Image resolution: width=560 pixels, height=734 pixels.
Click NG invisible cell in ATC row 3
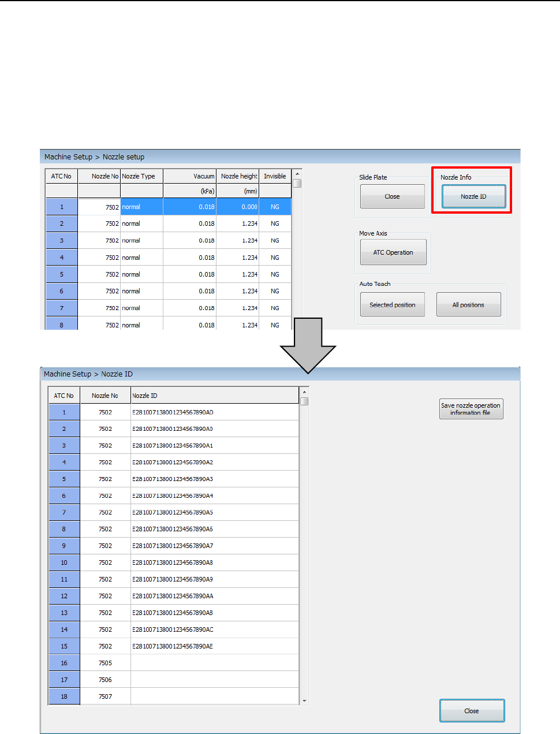pyautogui.click(x=275, y=240)
